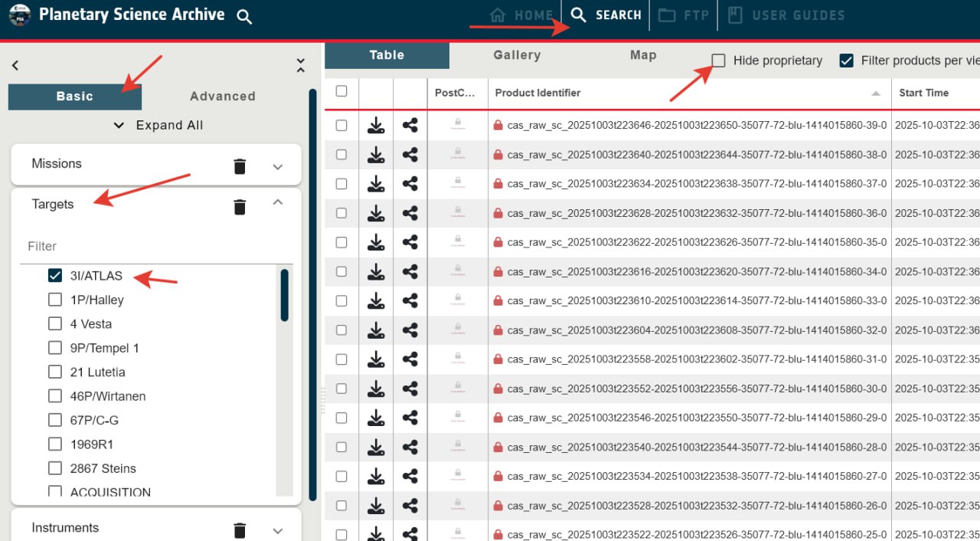Collapse the Targets section

tap(278, 202)
